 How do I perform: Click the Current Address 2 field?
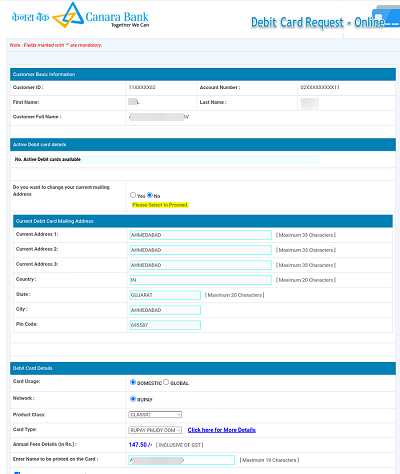pos(201,250)
